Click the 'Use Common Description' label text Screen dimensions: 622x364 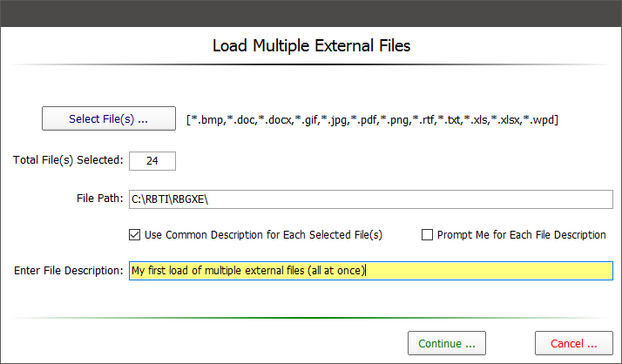click(263, 234)
